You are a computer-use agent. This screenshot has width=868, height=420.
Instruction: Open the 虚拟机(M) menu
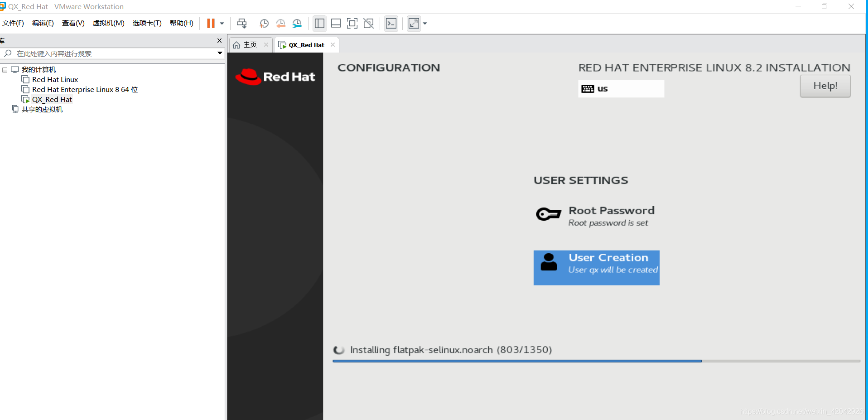[109, 23]
